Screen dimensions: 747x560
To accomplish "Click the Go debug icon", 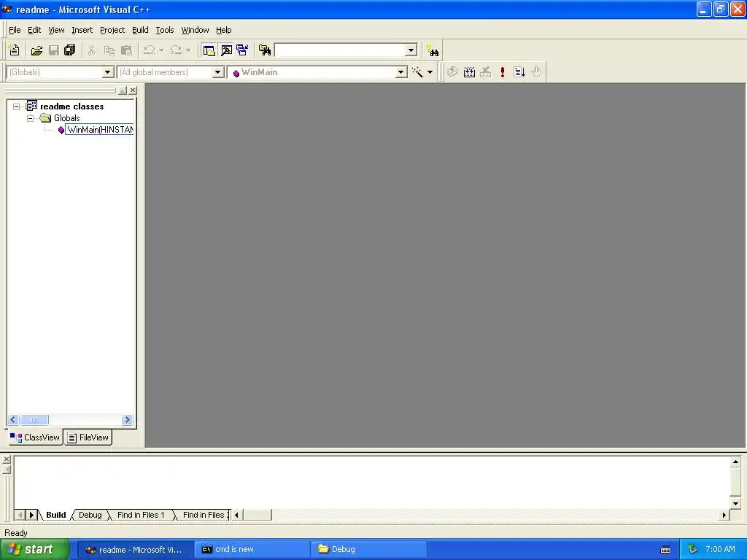I will click(519, 72).
